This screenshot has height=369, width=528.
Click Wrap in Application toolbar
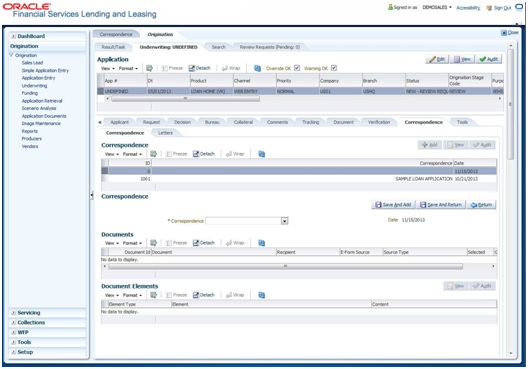[x=231, y=68]
